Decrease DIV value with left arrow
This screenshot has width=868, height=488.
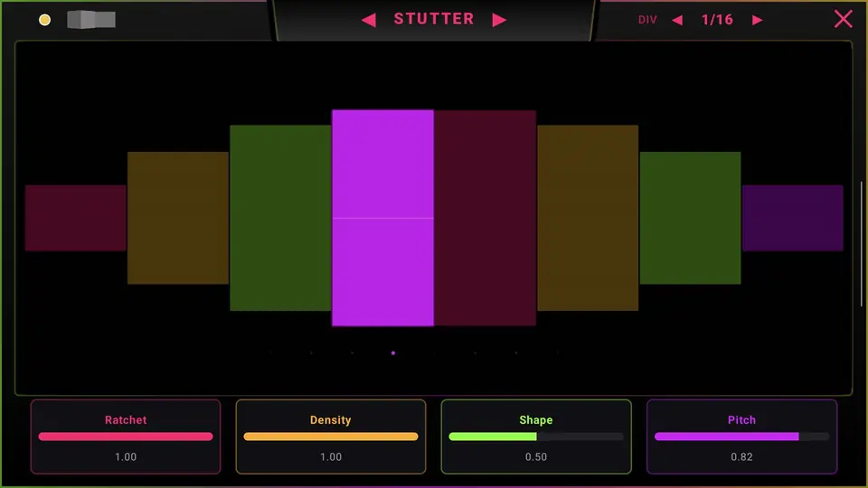[677, 21]
